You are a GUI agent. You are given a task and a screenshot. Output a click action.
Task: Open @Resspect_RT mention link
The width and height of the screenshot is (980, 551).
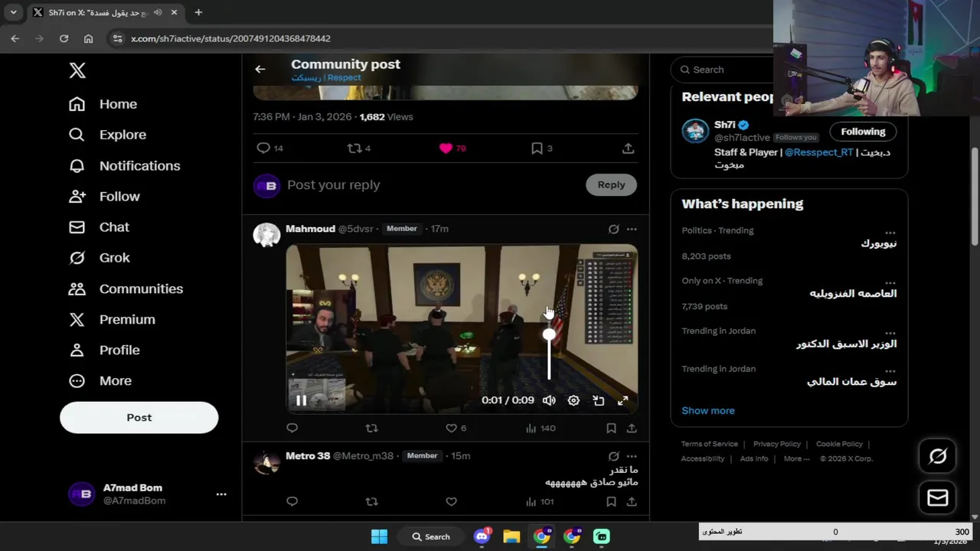[x=818, y=152]
